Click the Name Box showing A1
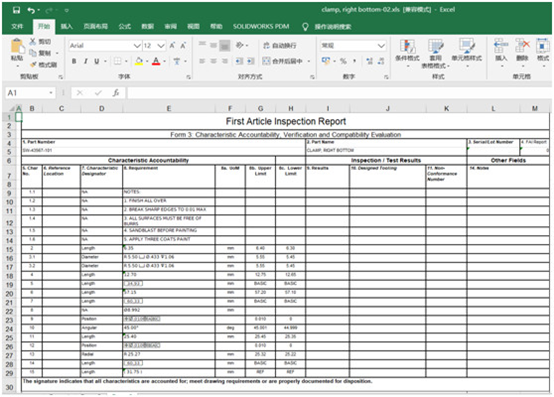The height and width of the screenshot is (397, 554). [x=30, y=93]
